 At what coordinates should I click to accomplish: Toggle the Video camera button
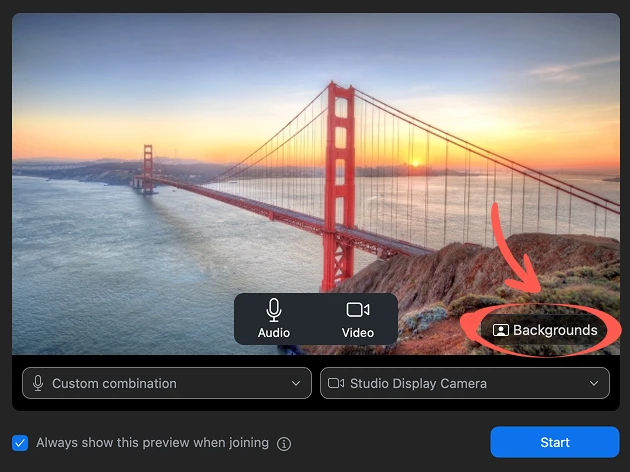[358, 319]
